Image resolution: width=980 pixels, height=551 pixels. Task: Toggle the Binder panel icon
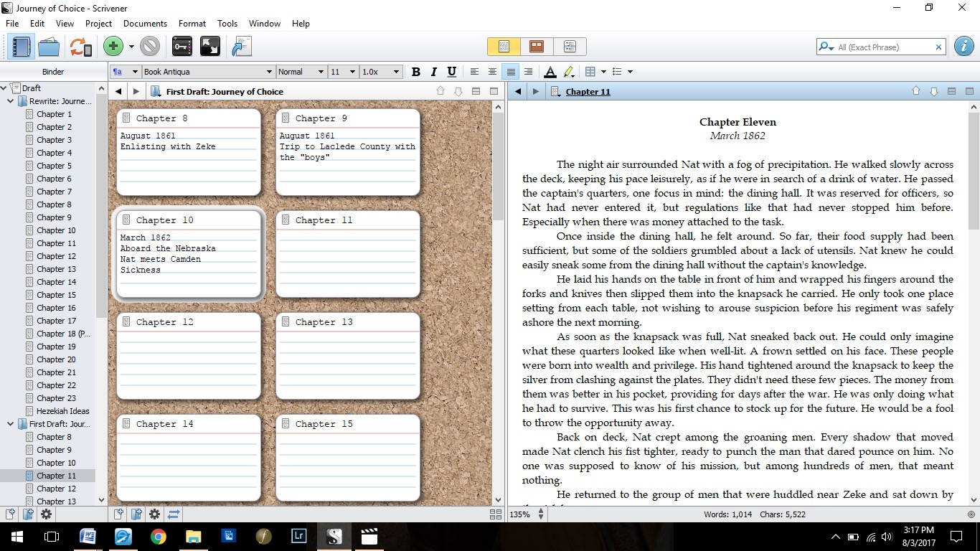point(22,47)
